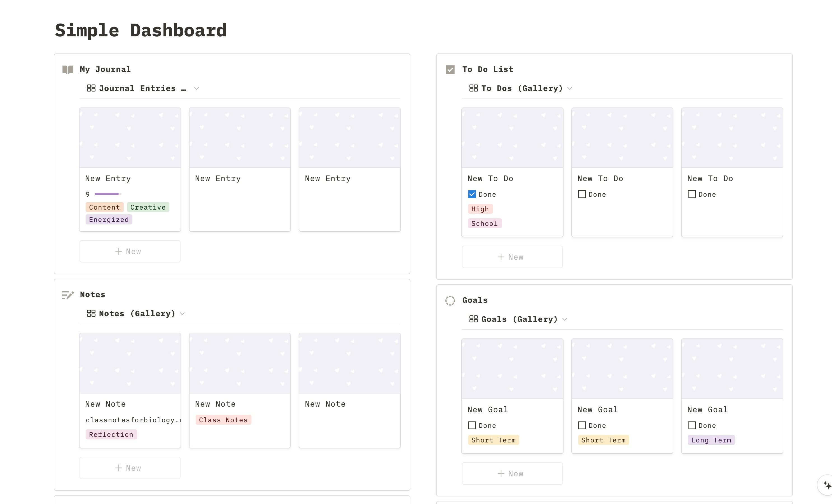Check Done on the middle New To Do card

[x=582, y=194]
